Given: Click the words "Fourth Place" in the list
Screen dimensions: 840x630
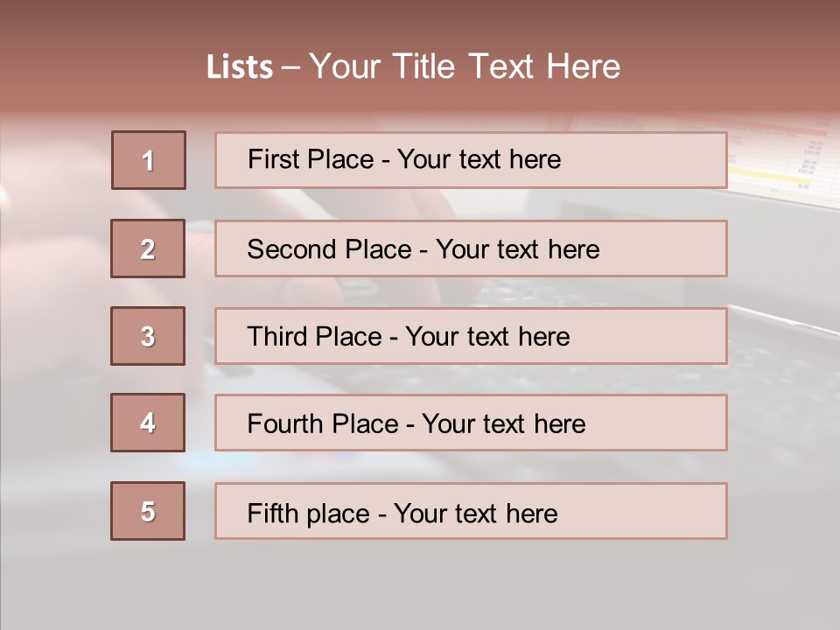Looking at the screenshot, I should coord(322,424).
